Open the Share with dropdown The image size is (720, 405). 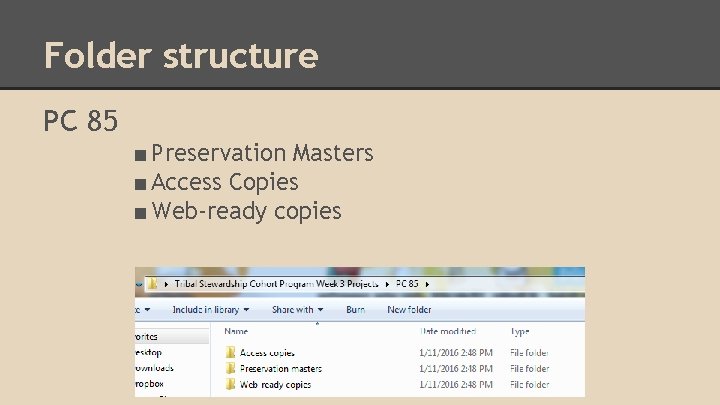pyautogui.click(x=298, y=309)
